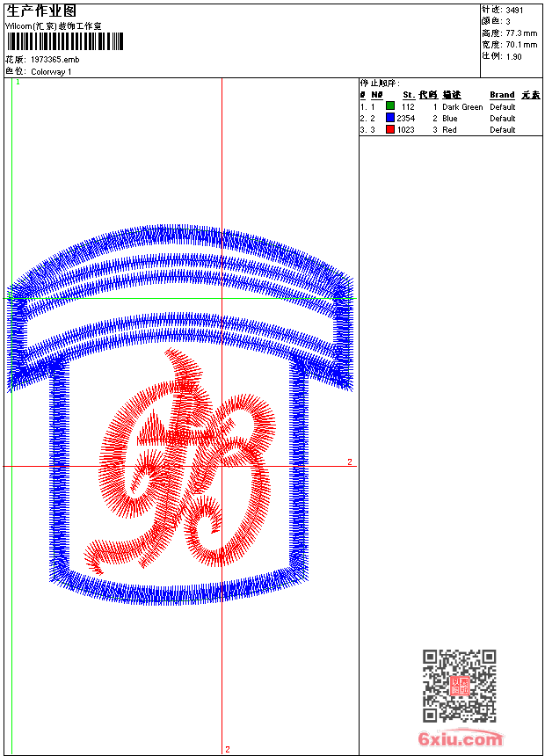Image resolution: width=545 pixels, height=756 pixels.
Task: Click the 'Brand' column header
Action: [x=502, y=95]
